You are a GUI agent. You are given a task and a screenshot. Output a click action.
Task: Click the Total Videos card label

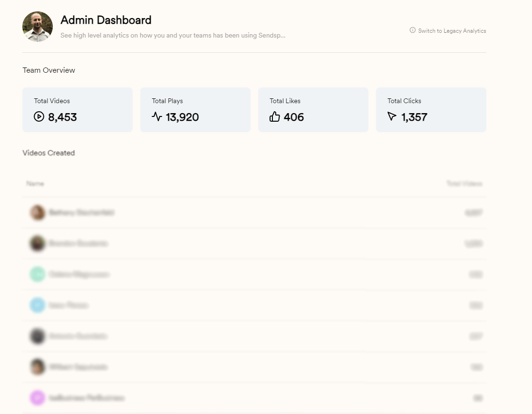pyautogui.click(x=52, y=101)
